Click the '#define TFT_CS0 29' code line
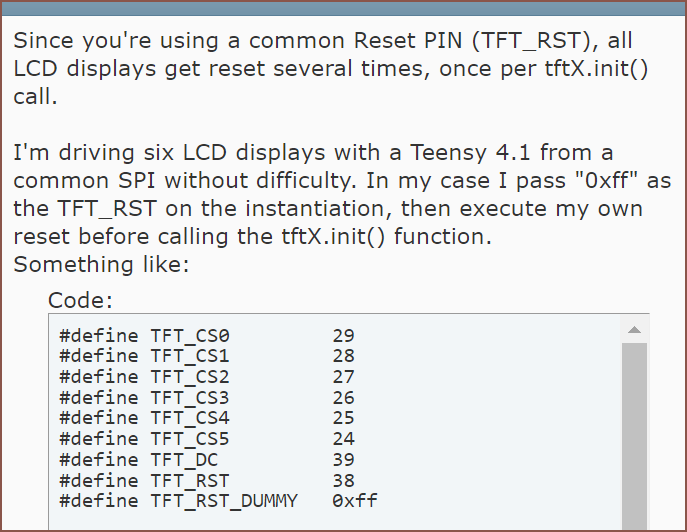Image resolution: width=687 pixels, height=532 pixels. coord(207,336)
